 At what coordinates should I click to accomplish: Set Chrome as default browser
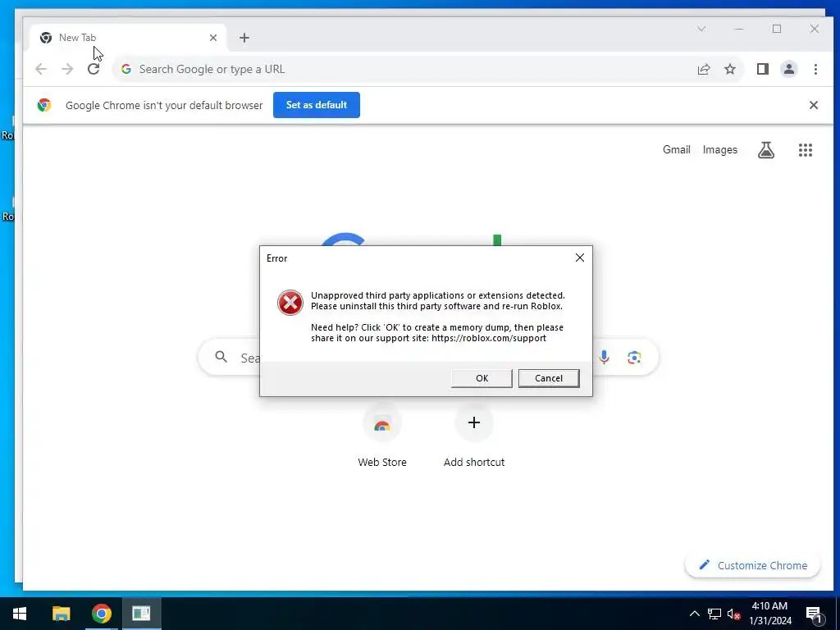pos(317,105)
